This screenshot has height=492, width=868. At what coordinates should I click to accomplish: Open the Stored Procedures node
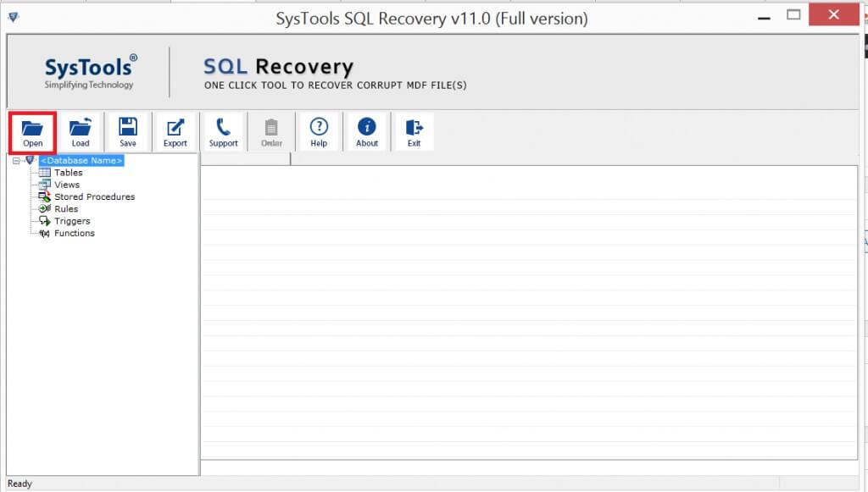(95, 196)
